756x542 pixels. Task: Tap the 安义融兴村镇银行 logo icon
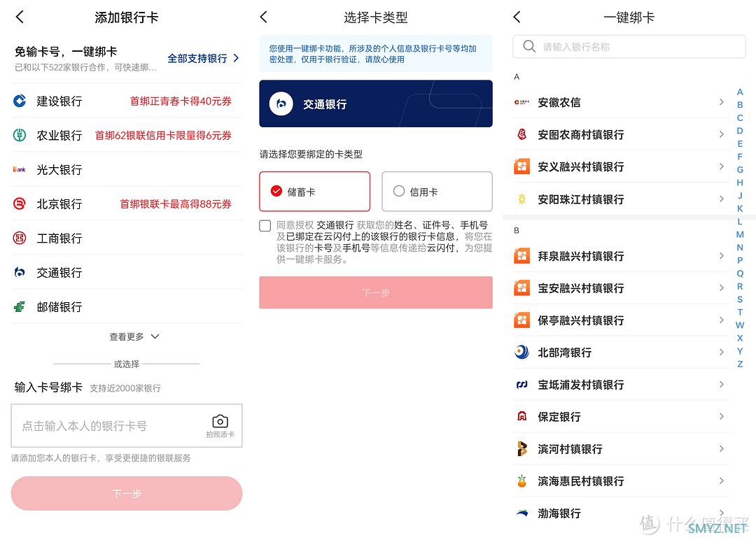click(521, 166)
